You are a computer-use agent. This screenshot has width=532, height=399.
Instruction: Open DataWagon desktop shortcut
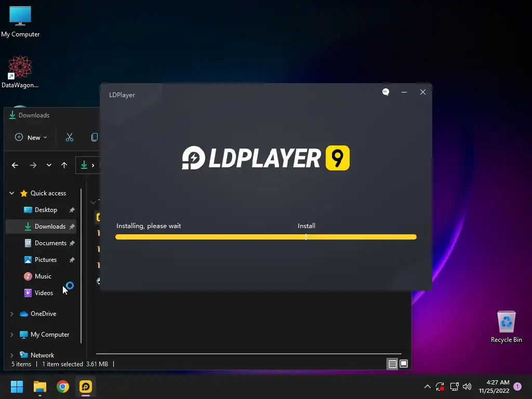[20, 72]
